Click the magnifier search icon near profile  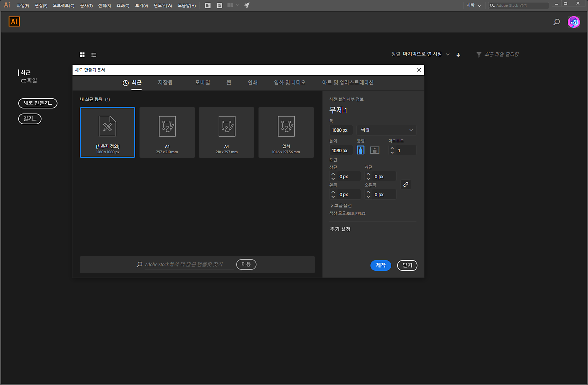coord(556,22)
